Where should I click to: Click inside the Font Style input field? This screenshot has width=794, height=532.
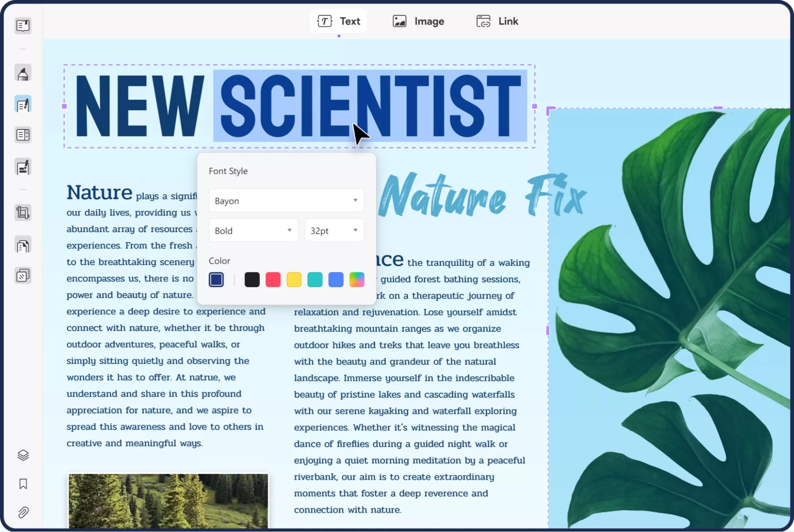click(286, 200)
